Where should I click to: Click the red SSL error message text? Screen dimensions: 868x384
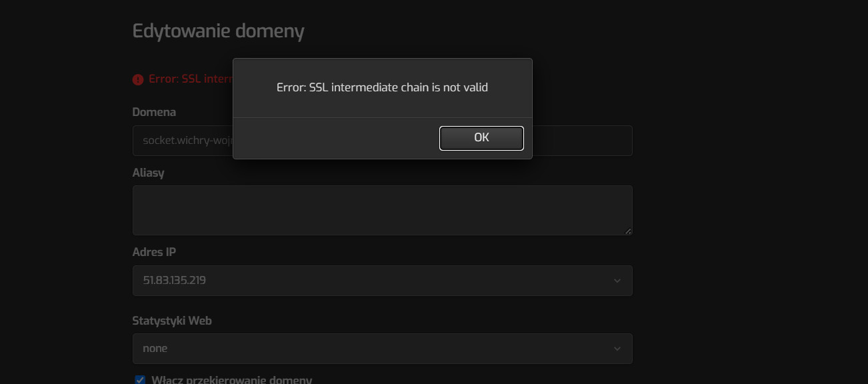[x=190, y=79]
